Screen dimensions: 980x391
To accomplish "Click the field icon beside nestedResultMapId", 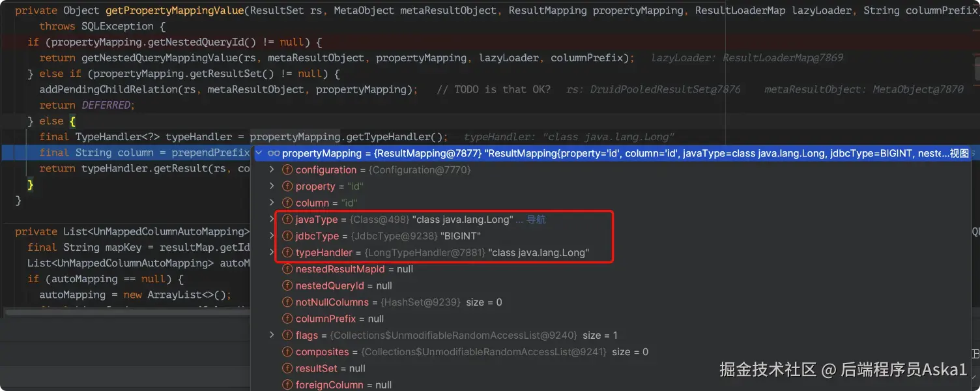I will [287, 269].
